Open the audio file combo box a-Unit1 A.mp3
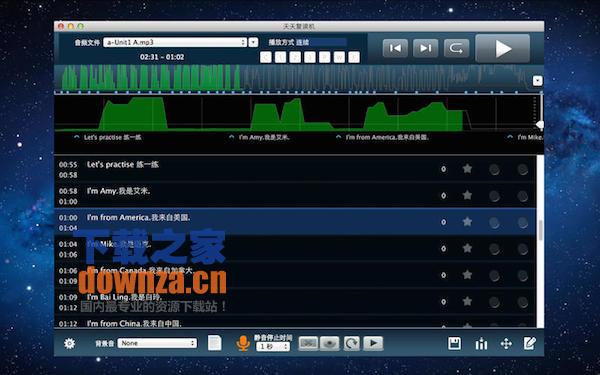Screen dimensions: 600x375 click(175, 42)
